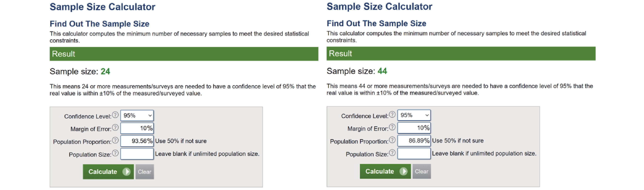The image size is (644, 190).
Task: Click the Population Proportion field showing 86.89%
Action: pos(414,141)
